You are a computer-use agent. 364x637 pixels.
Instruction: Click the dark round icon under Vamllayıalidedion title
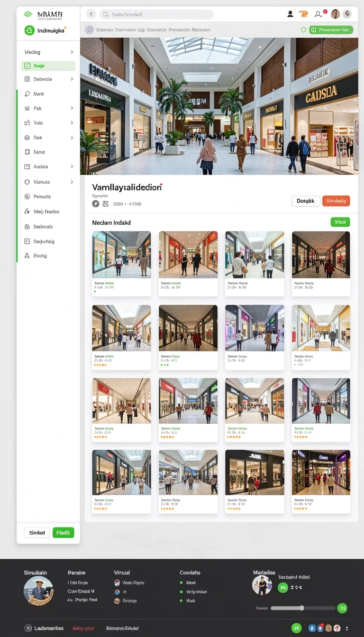tap(96, 204)
